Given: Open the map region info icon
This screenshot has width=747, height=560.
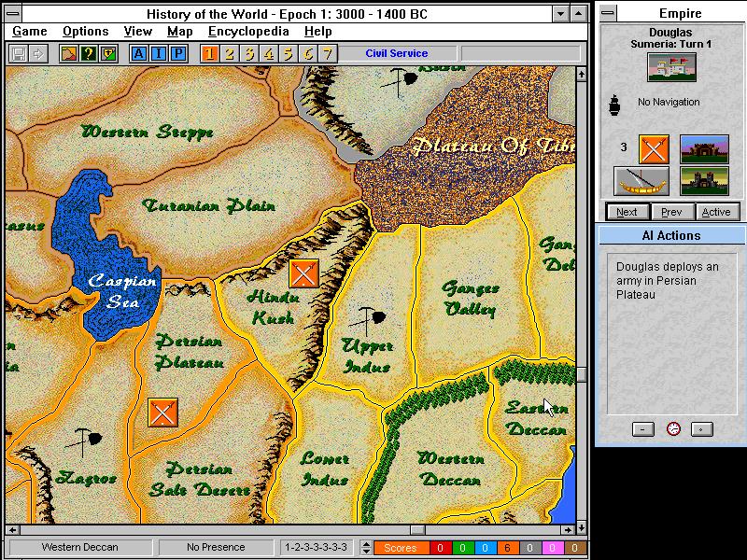Looking at the screenshot, I should tap(68, 54).
